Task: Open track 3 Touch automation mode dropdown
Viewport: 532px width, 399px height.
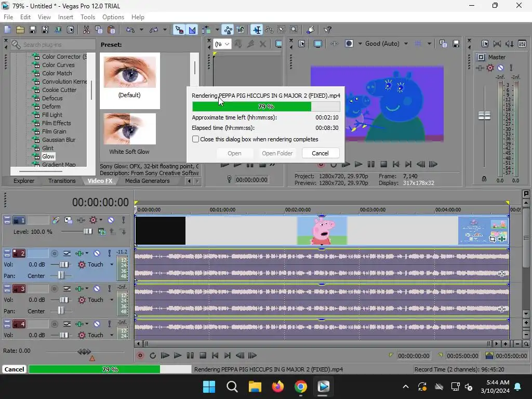Action: (112, 300)
